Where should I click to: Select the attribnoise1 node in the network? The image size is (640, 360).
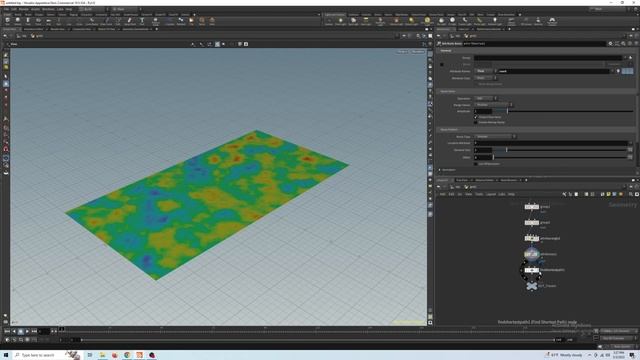tap(531, 254)
